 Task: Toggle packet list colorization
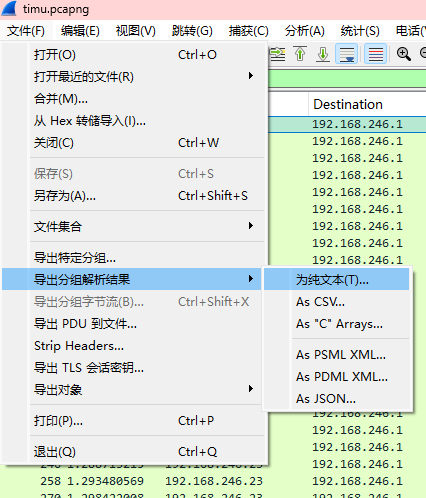pyautogui.click(x=376, y=54)
